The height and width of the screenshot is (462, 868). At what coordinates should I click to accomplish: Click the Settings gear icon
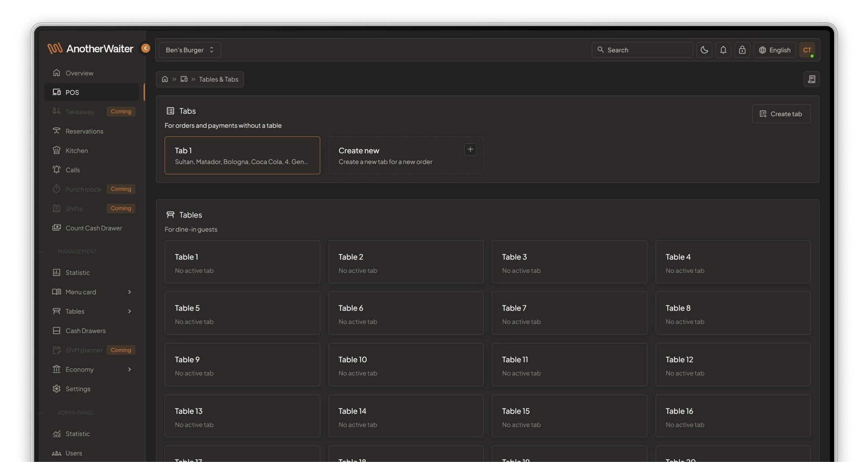tap(57, 389)
